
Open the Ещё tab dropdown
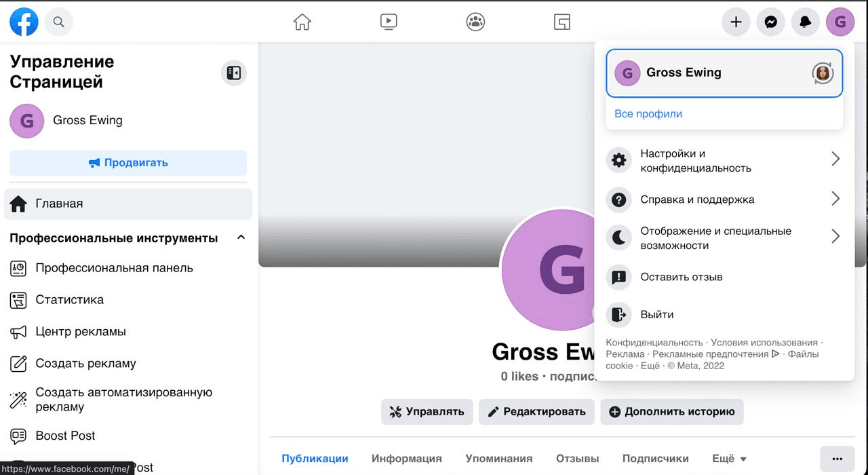[730, 459]
